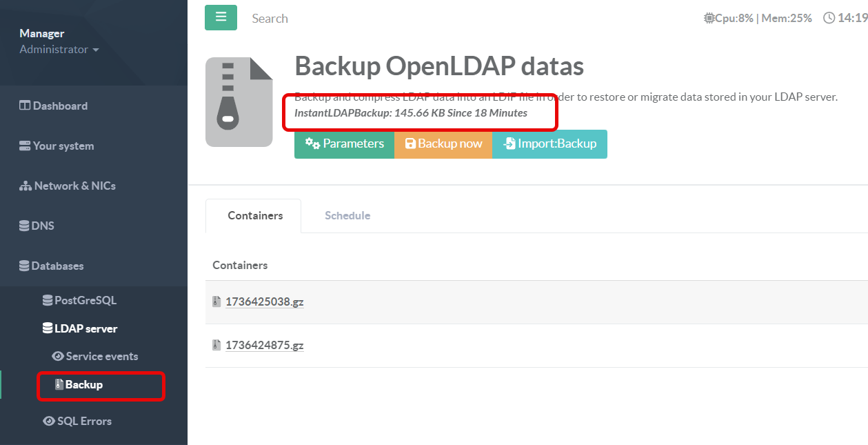Click the archive icon beside 1736425038.gz
Viewport: 868px width, 445px height.
tap(216, 301)
